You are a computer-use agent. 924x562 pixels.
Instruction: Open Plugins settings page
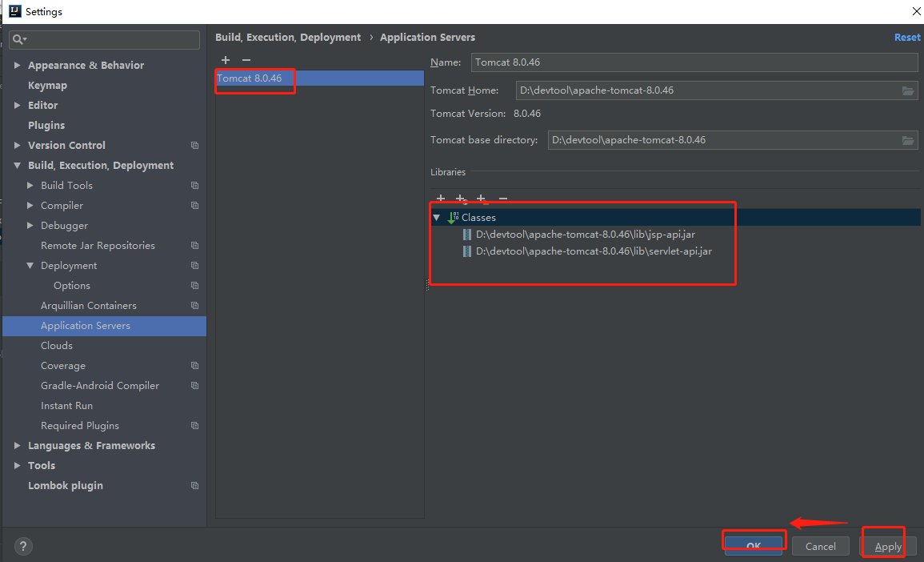click(x=46, y=126)
